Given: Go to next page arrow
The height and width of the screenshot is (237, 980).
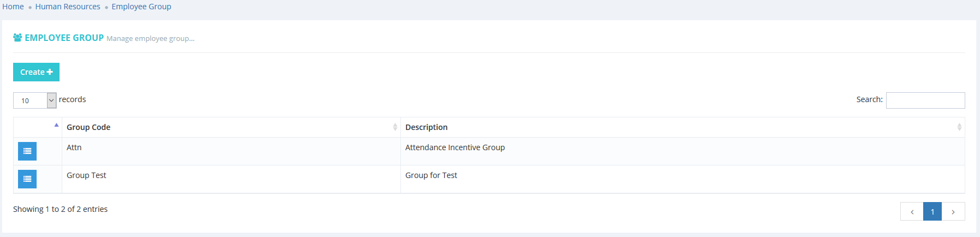Looking at the screenshot, I should [953, 212].
